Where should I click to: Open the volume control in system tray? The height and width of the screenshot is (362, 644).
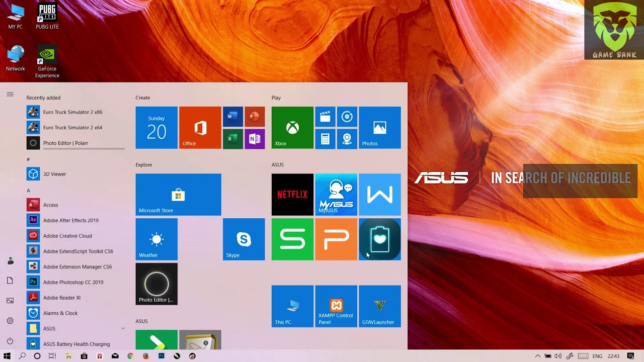tap(558, 356)
